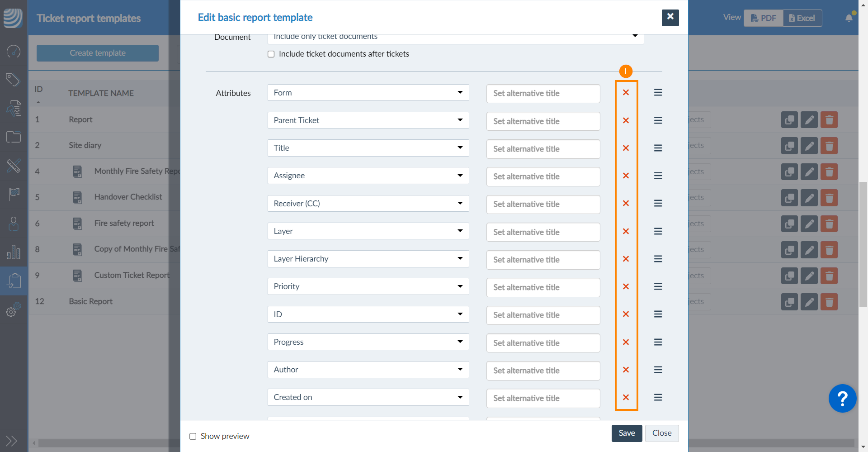Click drag handle for Assignee row
The image size is (868, 452).
tap(658, 176)
